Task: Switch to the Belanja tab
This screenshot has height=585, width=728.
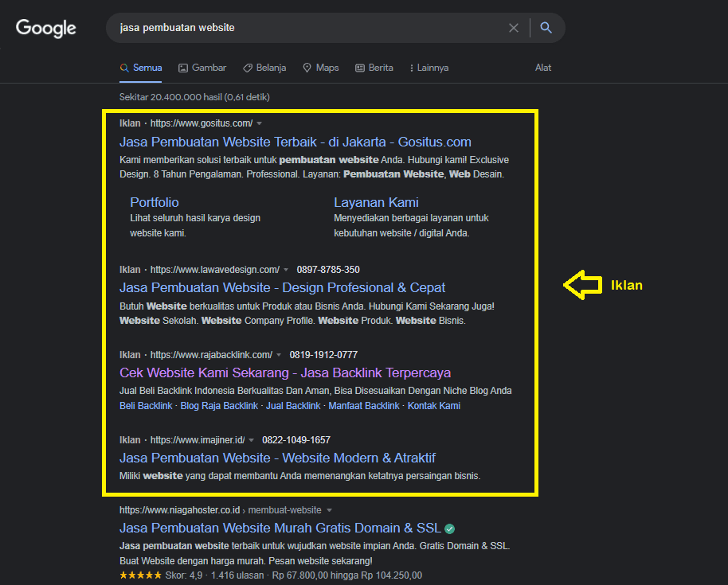Action: click(264, 68)
